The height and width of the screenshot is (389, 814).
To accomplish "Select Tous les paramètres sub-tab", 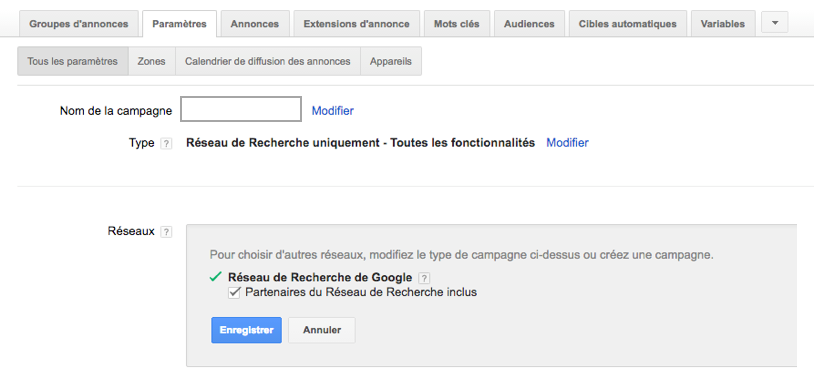I will pyautogui.click(x=73, y=61).
